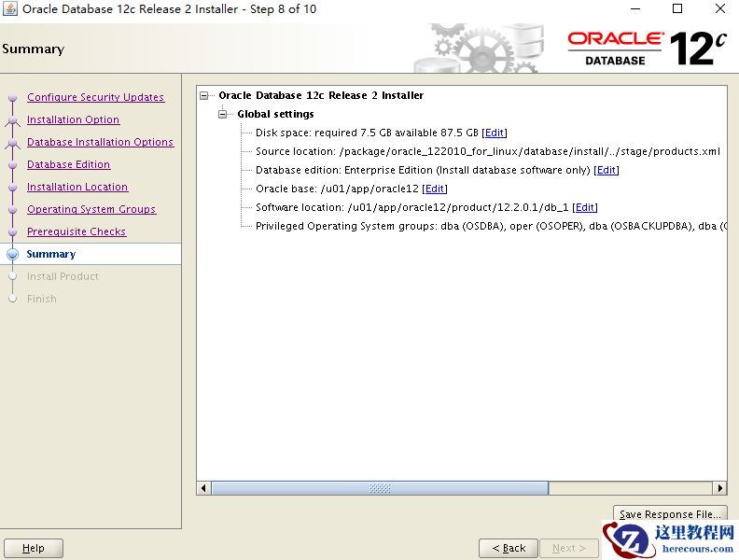Jump to Installation Location step
The image size is (739, 560).
[77, 187]
